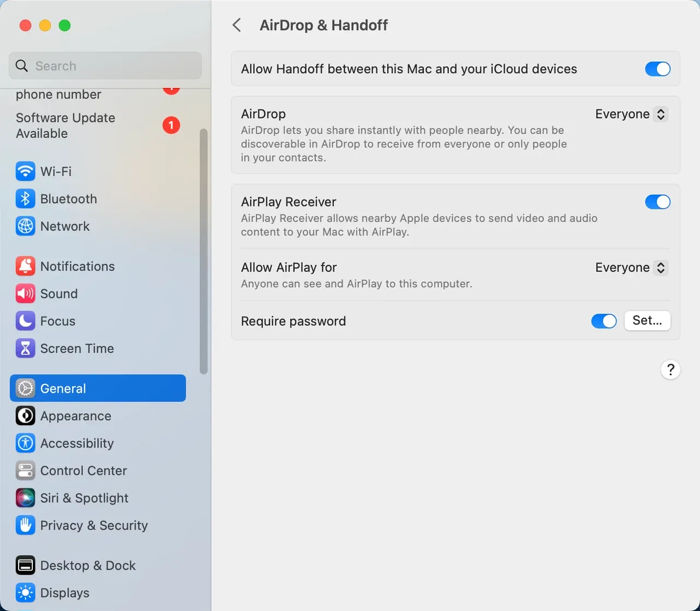Click the Wi-Fi icon in sidebar
The image size is (700, 611).
pyautogui.click(x=25, y=172)
